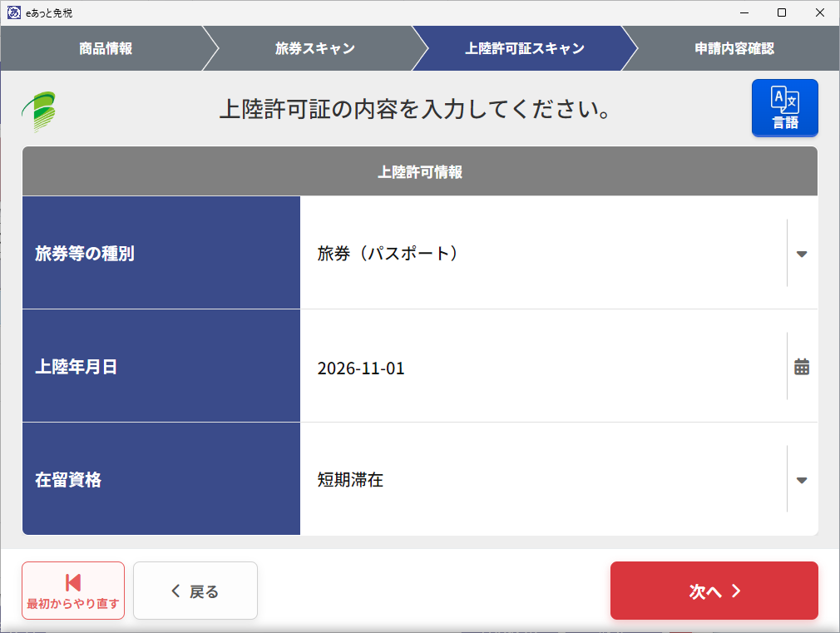This screenshot has width=840, height=633.
Task: Go to the 申請内容確認 step tab
Action: [x=734, y=48]
